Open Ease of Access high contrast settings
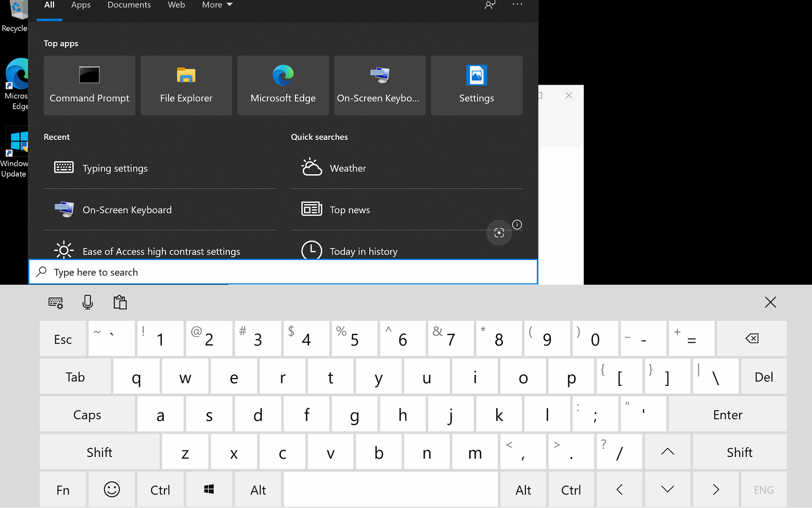The image size is (812, 508). click(159, 251)
